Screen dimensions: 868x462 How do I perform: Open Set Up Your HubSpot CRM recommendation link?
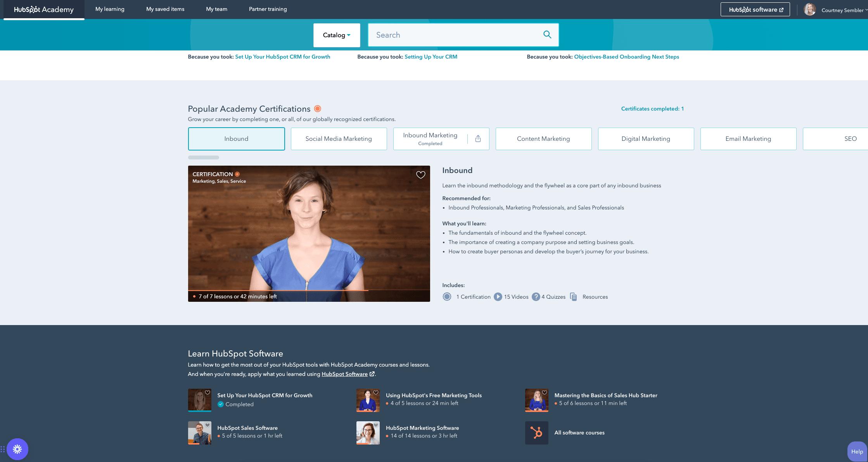(x=283, y=57)
